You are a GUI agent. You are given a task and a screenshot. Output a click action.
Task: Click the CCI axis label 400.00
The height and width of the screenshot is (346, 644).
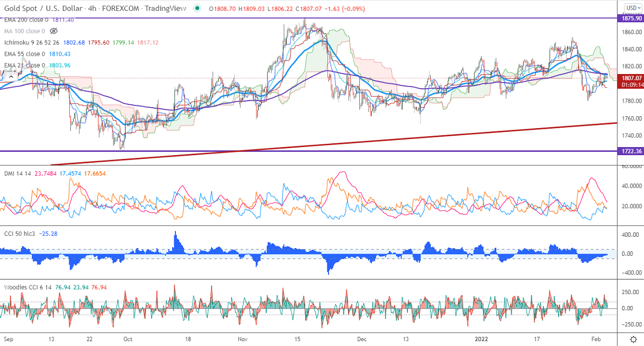(630, 235)
